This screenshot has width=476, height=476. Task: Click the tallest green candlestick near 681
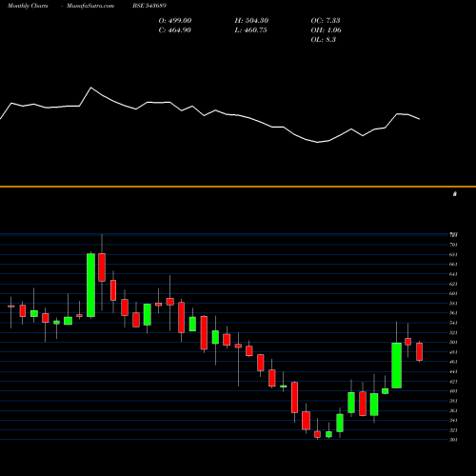[x=90, y=285]
